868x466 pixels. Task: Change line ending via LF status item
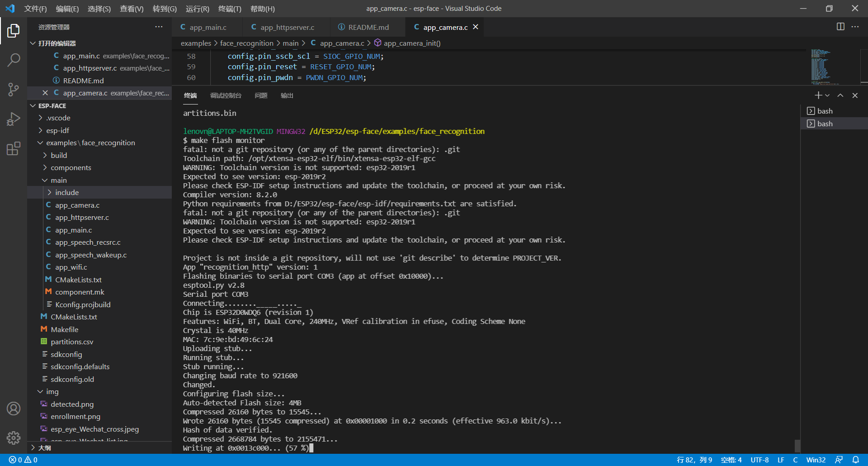(x=781, y=460)
